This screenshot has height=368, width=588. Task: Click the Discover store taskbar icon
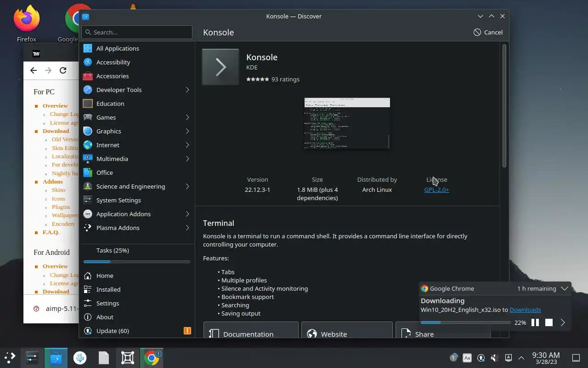click(56, 357)
